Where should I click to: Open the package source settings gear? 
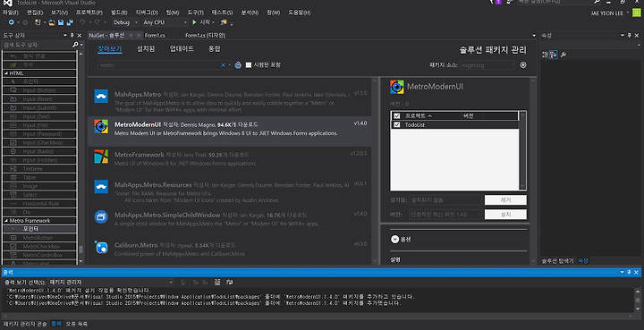coord(523,65)
